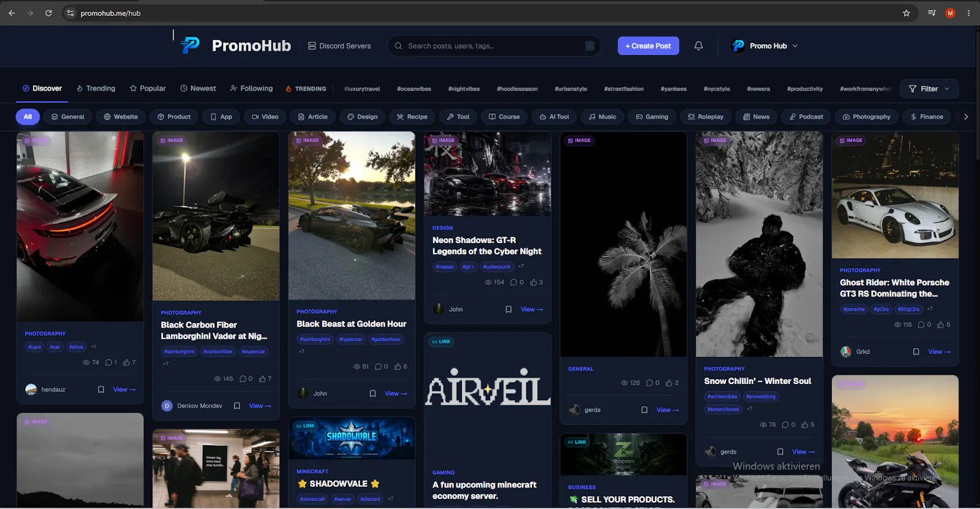This screenshot has height=509, width=980.
Task: Bookmark the Neon Shadows GT-R post
Action: [508, 309]
